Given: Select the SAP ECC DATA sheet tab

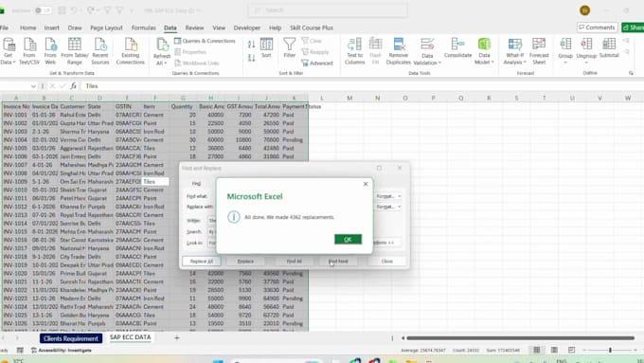Looking at the screenshot, I should (x=130, y=337).
